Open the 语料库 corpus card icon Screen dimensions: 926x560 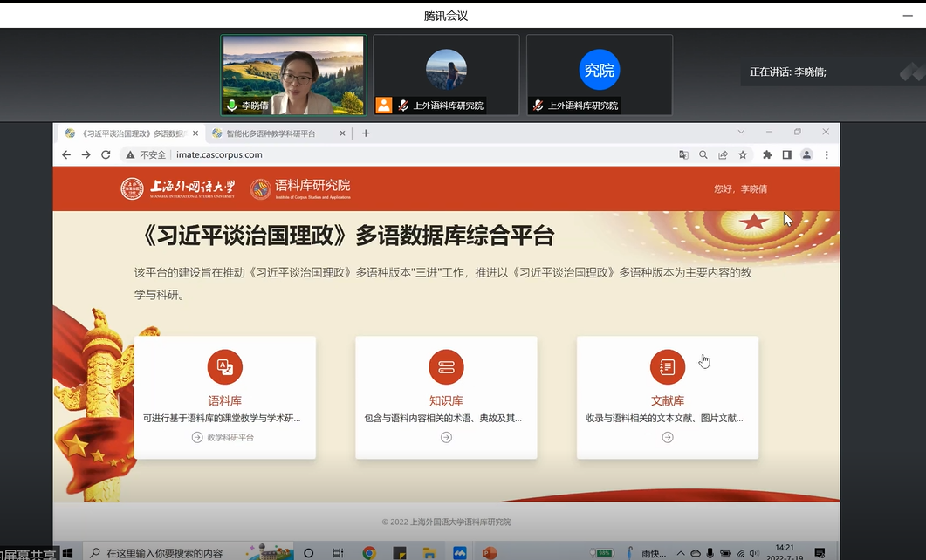click(x=224, y=367)
